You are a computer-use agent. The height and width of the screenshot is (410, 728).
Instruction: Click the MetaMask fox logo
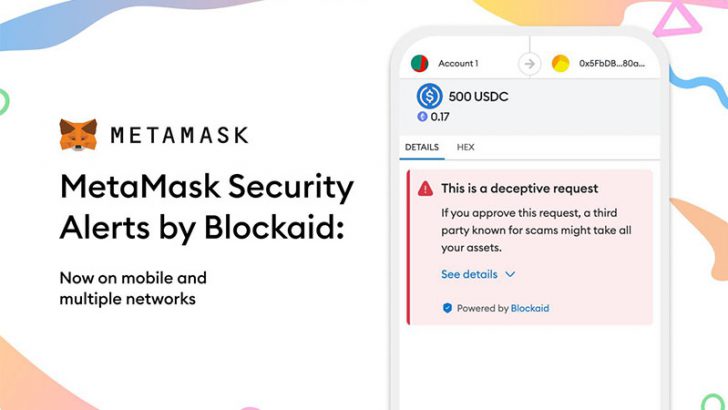pyautogui.click(x=78, y=135)
